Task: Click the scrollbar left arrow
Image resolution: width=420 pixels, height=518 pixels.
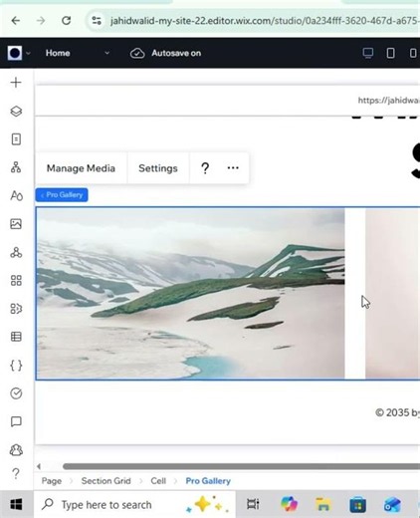Action: click(39, 466)
